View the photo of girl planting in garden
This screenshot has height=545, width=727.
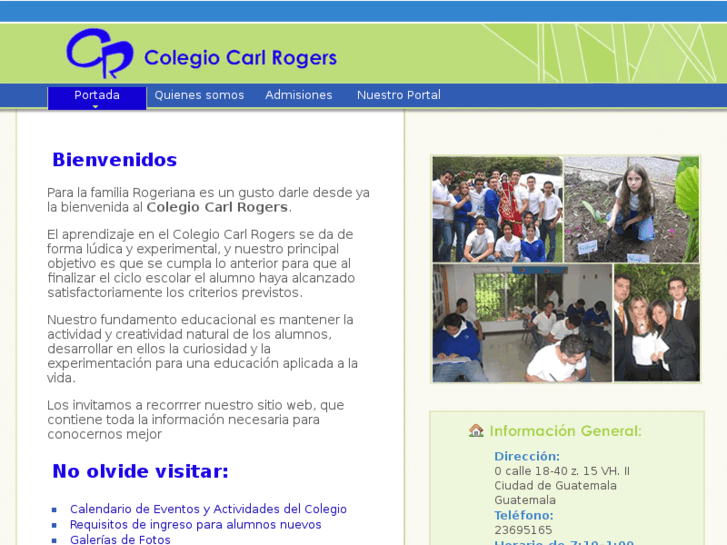631,209
